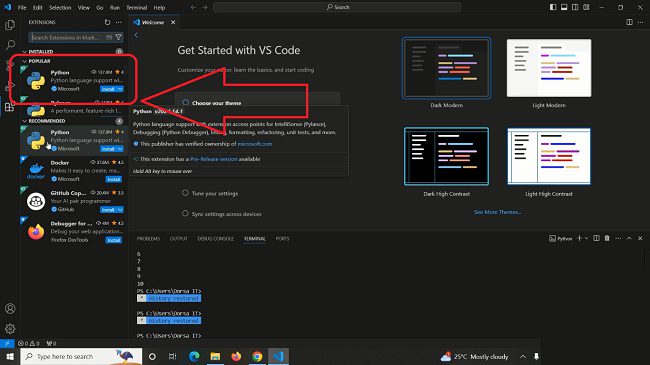Open the See More Themes link
Screen dimensions: 650x365
497,212
